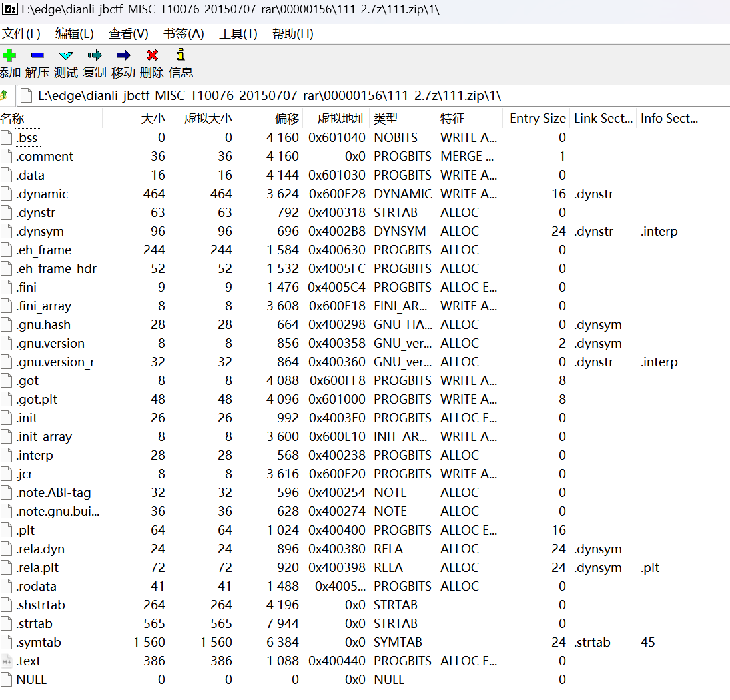
Task: Select the .fini_array entry
Action: [44, 306]
